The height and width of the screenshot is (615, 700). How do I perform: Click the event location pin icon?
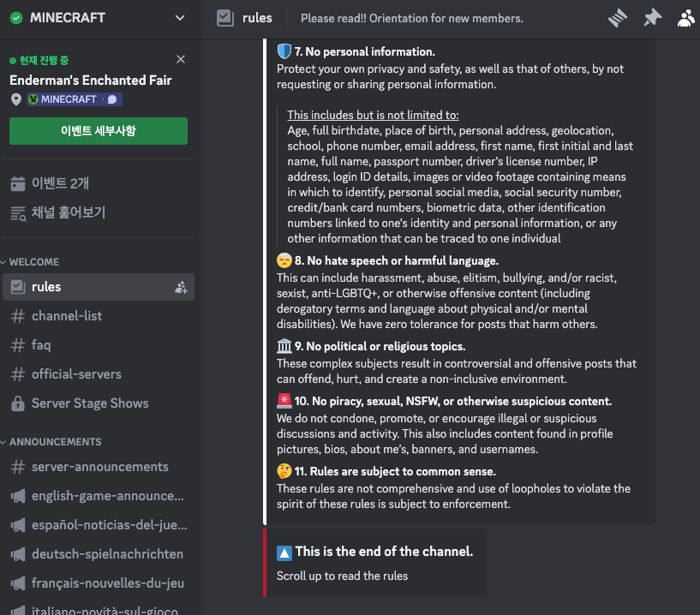tap(16, 99)
